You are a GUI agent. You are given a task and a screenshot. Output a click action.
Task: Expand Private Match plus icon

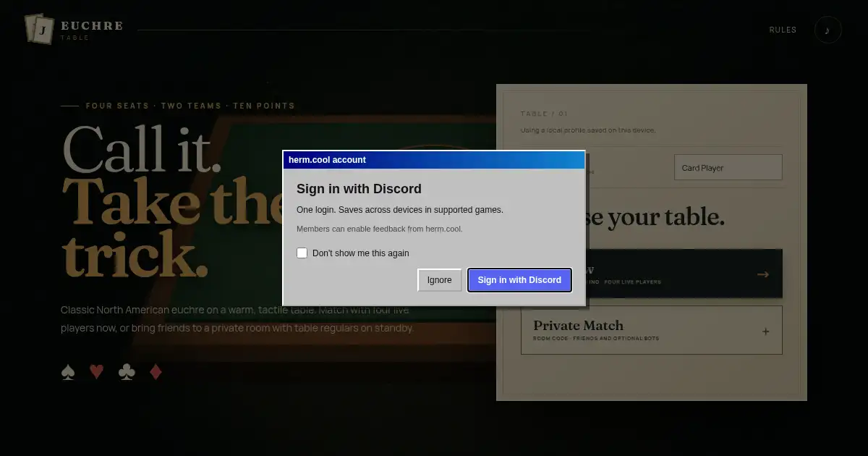(766, 332)
